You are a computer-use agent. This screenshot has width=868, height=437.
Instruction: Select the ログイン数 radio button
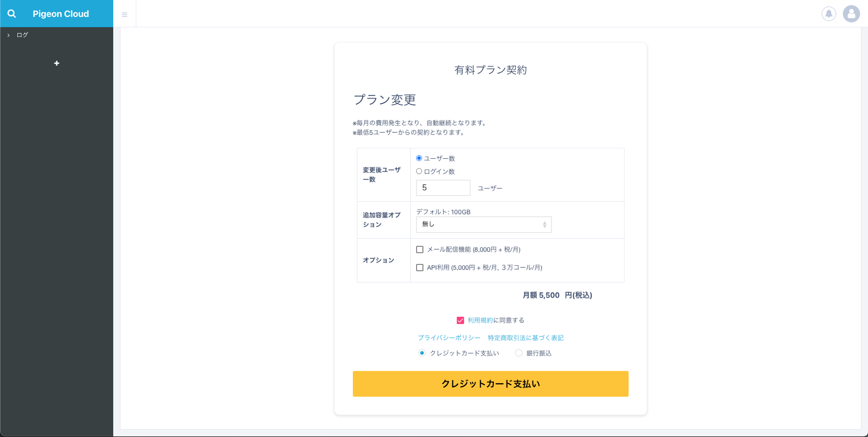(419, 171)
